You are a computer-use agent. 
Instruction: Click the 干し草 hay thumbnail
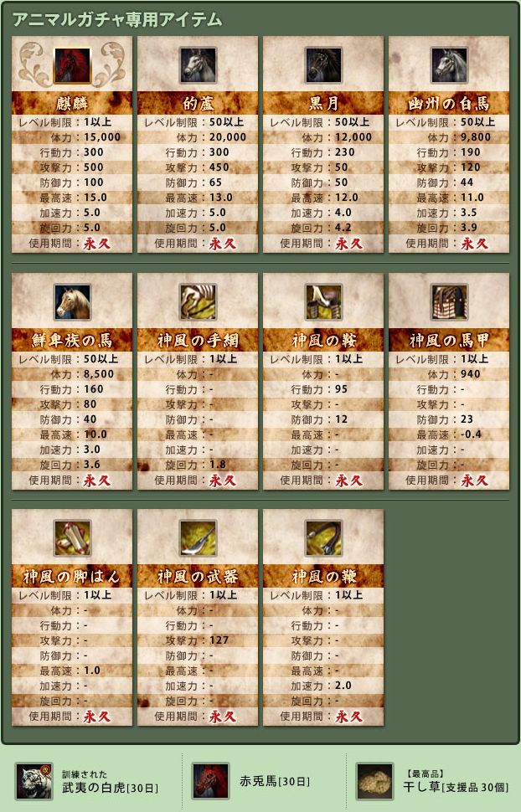pos(374,781)
